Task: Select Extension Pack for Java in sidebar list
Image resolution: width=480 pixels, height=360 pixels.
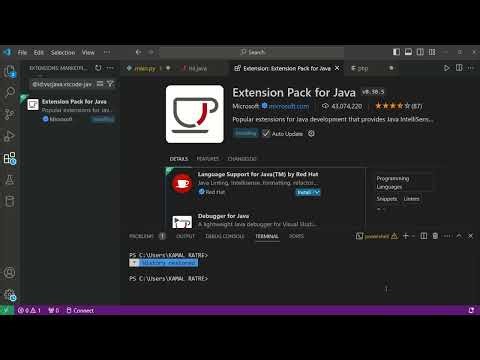Action: click(71, 110)
